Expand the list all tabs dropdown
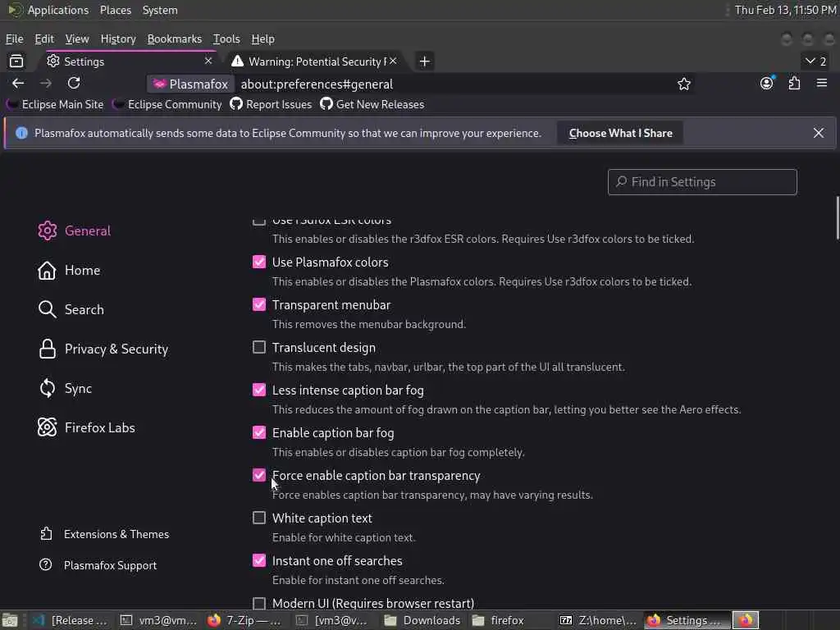 coord(816,61)
